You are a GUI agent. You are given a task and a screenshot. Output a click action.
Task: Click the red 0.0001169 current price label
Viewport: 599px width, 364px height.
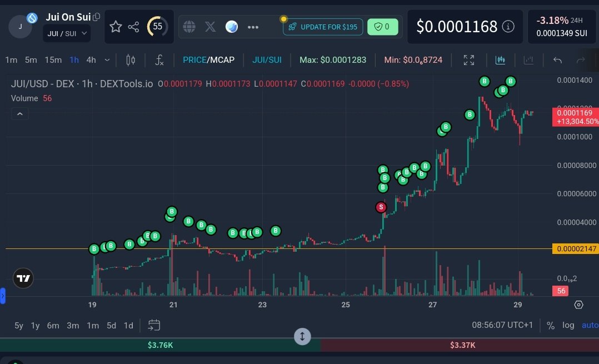point(576,117)
